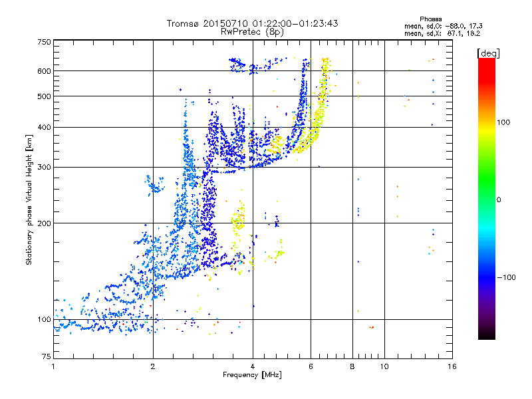Click the x-axis "10" tick label
Viewport: 532px width, 399px height.
(x=384, y=366)
